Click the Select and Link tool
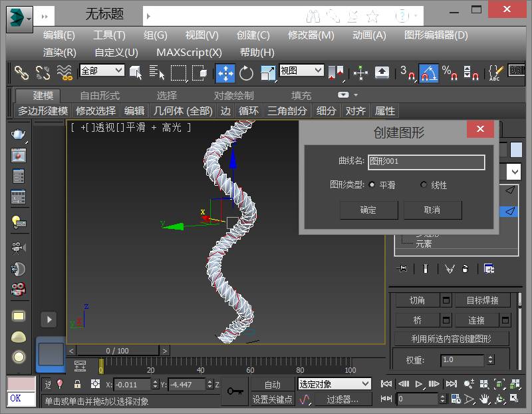 pyautogui.click(x=21, y=73)
